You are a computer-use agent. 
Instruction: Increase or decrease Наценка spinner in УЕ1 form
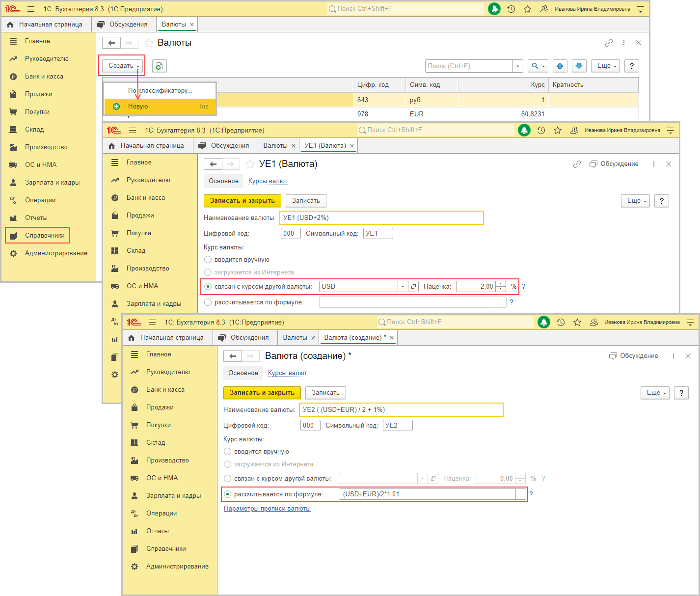[x=501, y=286]
